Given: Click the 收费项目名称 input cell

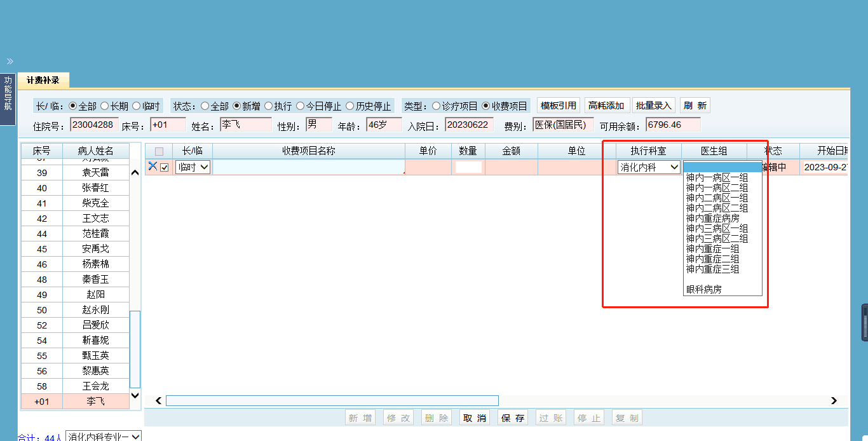Looking at the screenshot, I should [309, 167].
